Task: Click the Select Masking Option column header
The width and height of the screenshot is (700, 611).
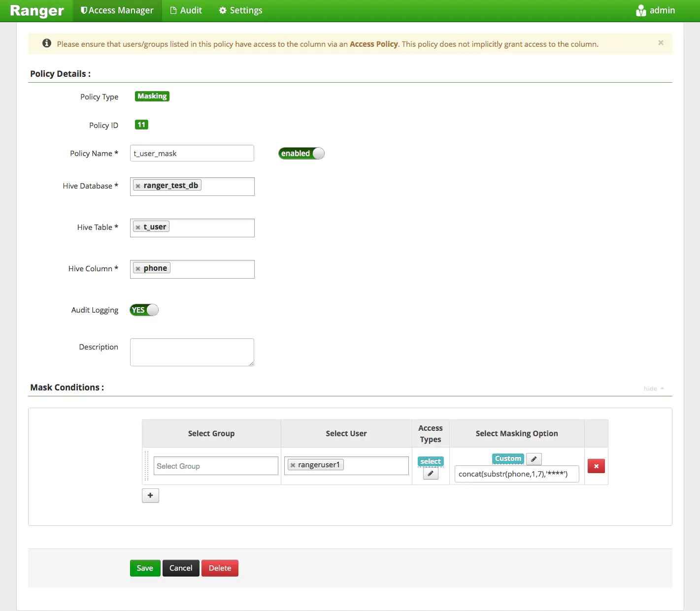Action: (x=517, y=433)
